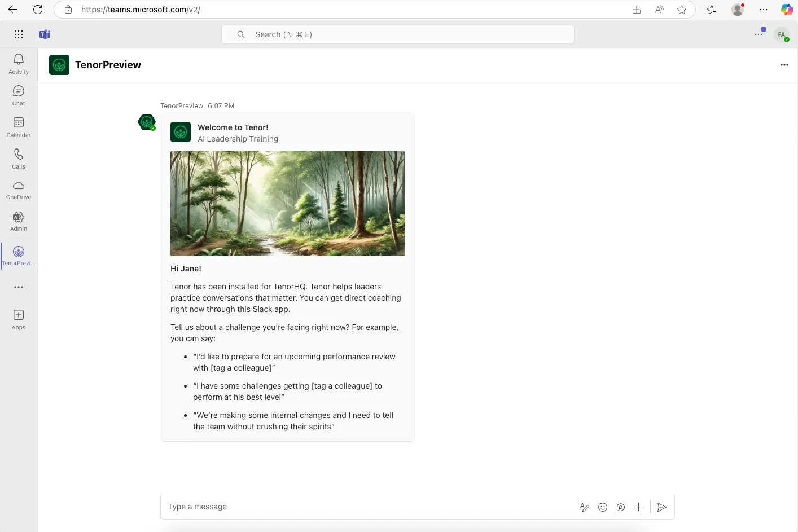Open the message formatting options

[x=585, y=507]
